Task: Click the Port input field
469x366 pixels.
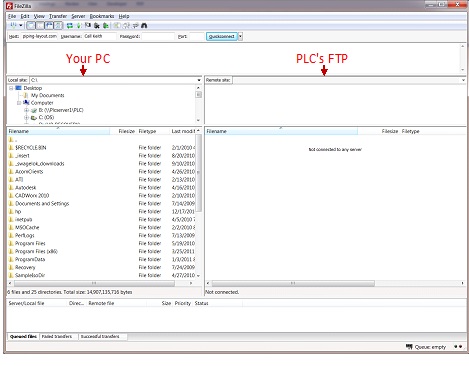Action: pyautogui.click(x=196, y=36)
